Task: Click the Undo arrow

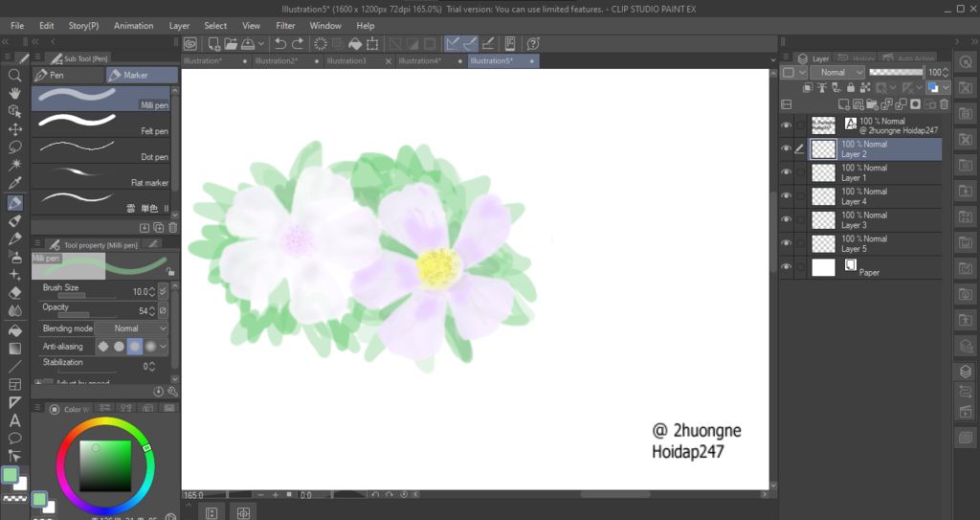Action: click(x=280, y=44)
